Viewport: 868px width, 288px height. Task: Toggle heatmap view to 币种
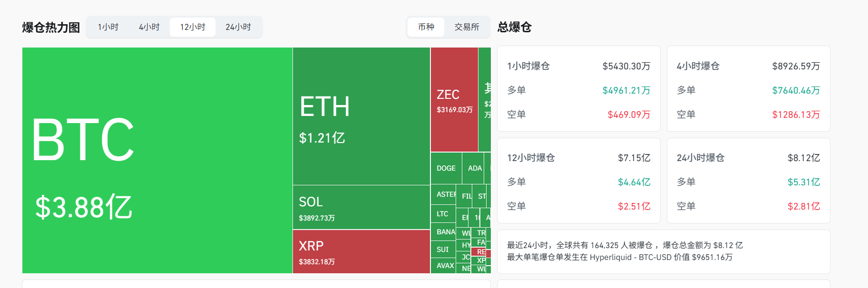coord(426,27)
